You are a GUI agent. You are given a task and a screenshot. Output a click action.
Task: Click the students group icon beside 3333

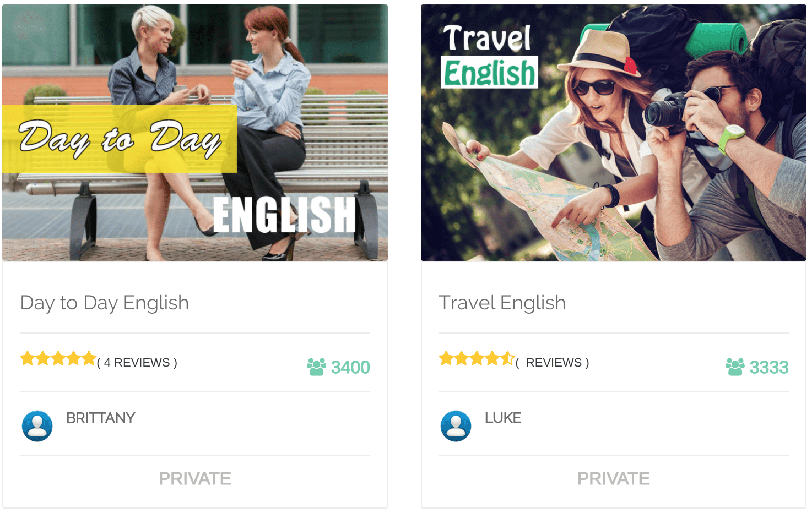click(735, 367)
